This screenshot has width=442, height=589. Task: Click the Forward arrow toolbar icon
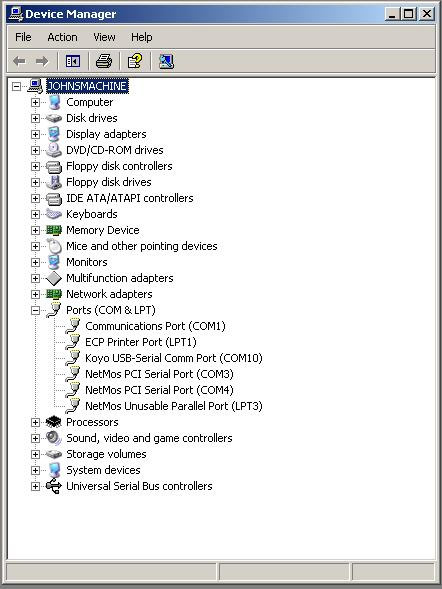[42, 61]
